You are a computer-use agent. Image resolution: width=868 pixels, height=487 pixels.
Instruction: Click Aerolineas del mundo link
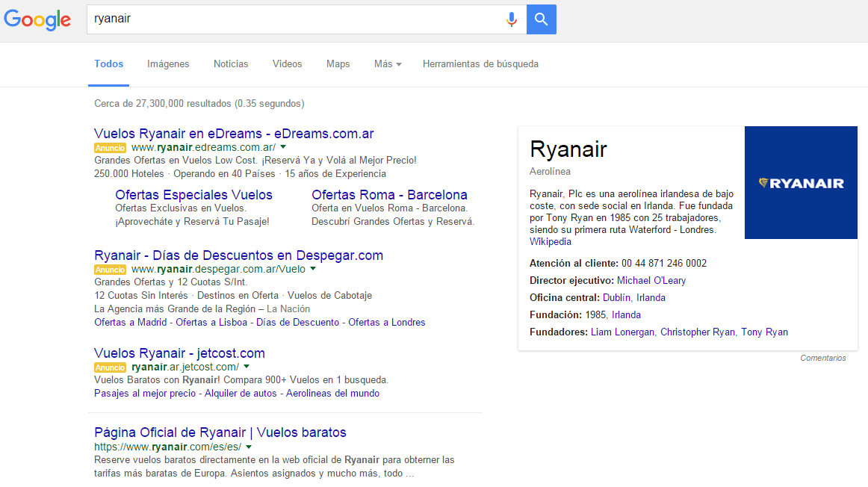pyautogui.click(x=332, y=393)
